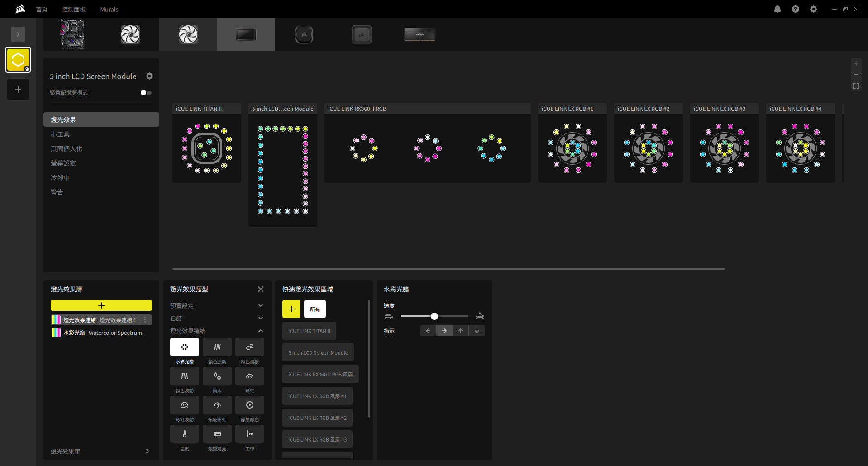Select iCUE LINK TITAN II zone button
This screenshot has height=466, width=868.
[309, 331]
